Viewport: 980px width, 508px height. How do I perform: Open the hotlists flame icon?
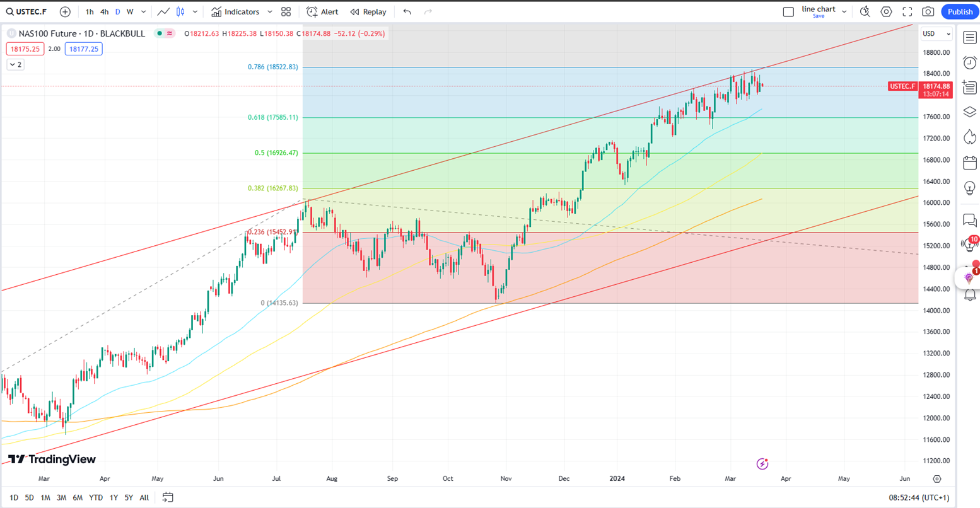point(970,137)
